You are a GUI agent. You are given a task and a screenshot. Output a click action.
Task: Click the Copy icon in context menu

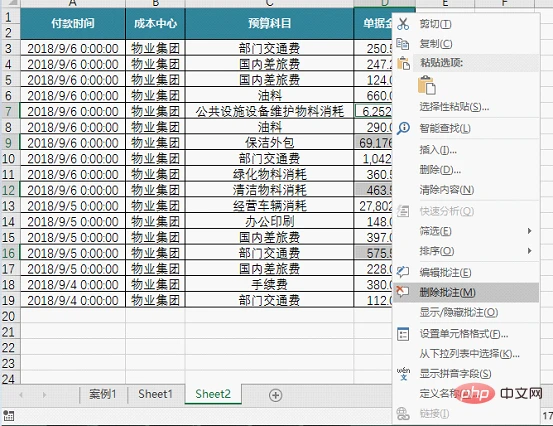click(403, 44)
